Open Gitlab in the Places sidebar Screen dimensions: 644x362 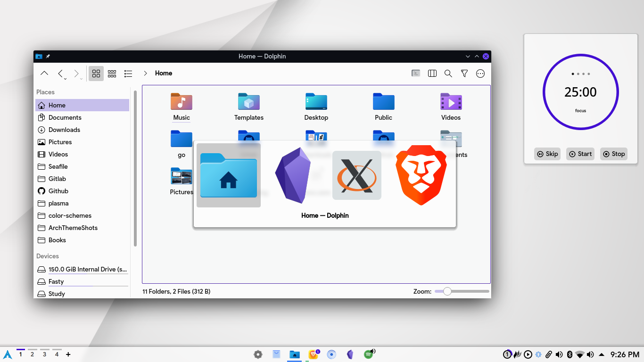click(83, 179)
